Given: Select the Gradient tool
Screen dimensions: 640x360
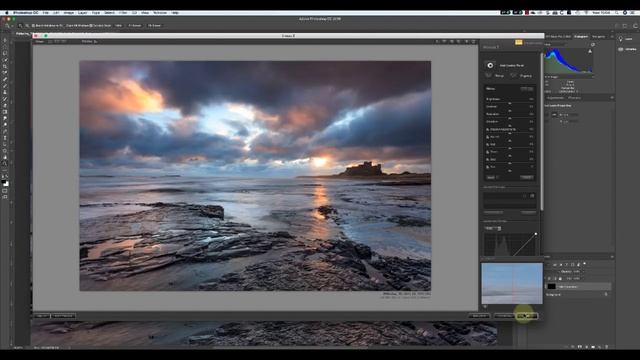Looking at the screenshot, I should 5,112.
